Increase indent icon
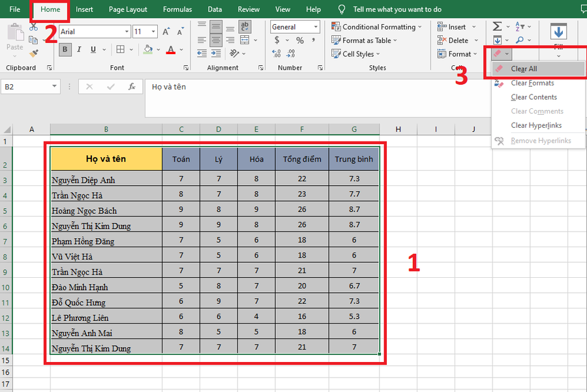The width and height of the screenshot is (587, 392). pyautogui.click(x=216, y=53)
